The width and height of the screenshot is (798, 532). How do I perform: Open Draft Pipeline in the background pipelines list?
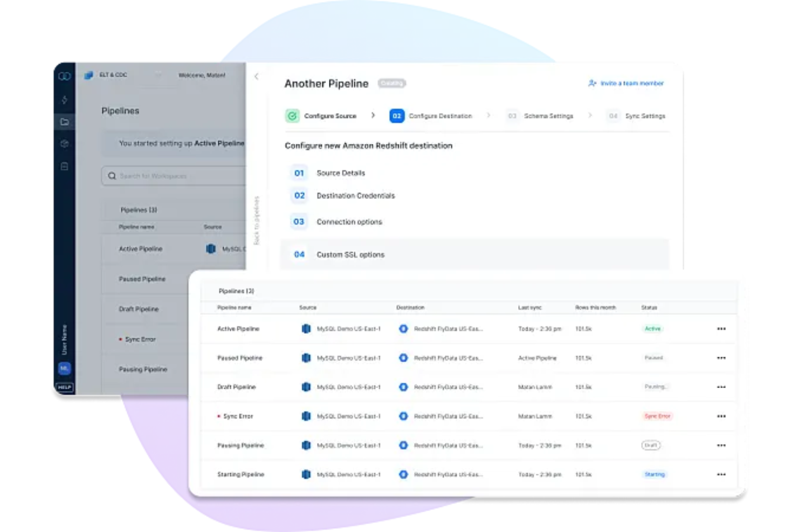pyautogui.click(x=139, y=309)
